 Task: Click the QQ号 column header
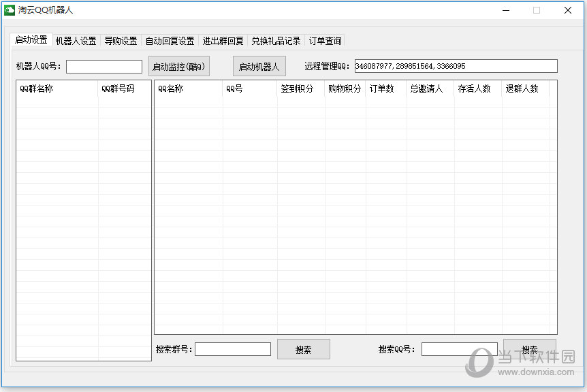click(x=250, y=88)
